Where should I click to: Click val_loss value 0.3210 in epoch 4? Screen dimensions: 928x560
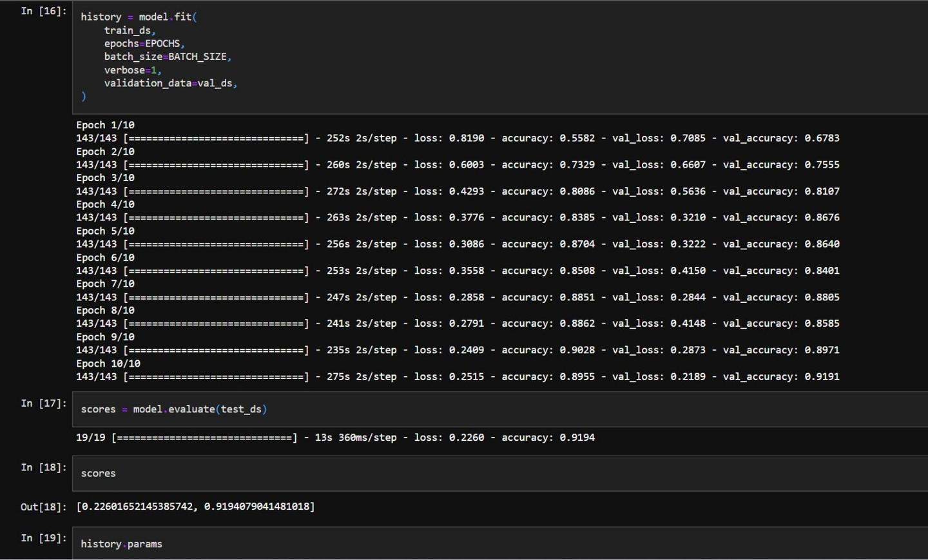688,218
